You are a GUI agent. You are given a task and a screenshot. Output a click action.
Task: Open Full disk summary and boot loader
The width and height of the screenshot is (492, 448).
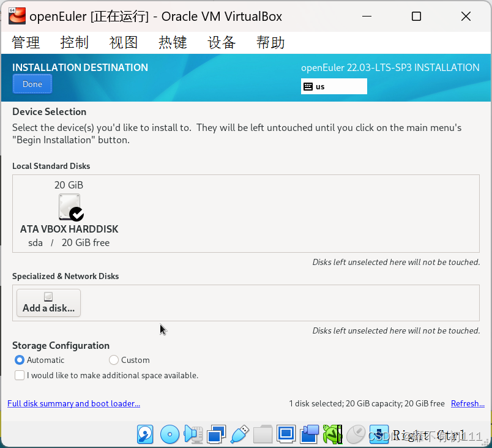point(73,403)
